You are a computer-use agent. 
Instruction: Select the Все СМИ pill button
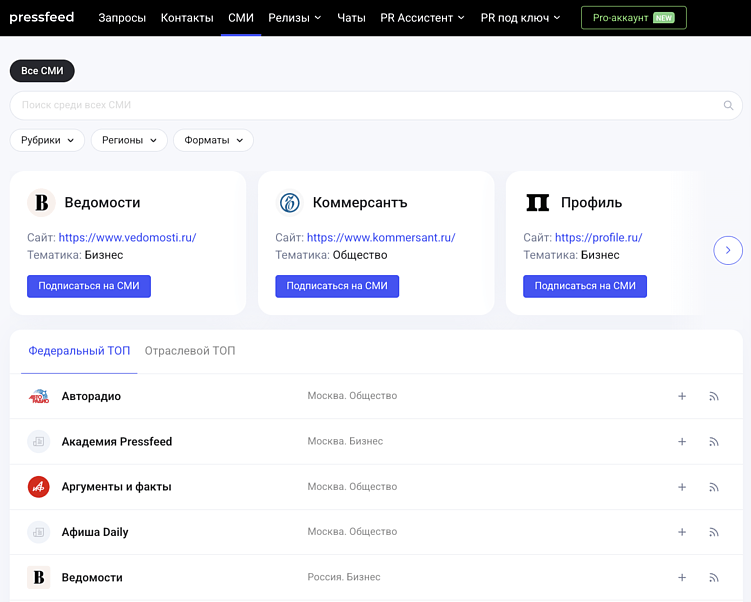[42, 71]
